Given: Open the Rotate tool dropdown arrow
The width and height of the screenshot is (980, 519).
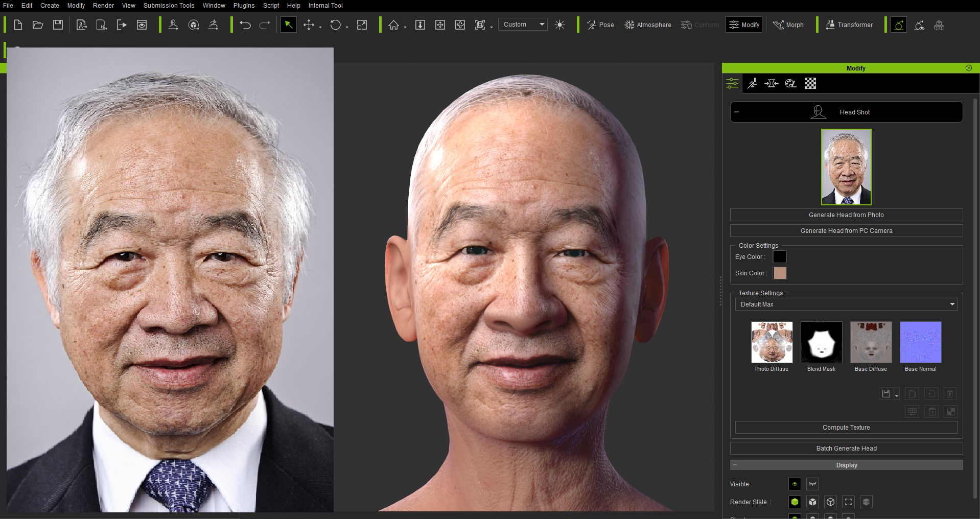Looking at the screenshot, I should 347,27.
